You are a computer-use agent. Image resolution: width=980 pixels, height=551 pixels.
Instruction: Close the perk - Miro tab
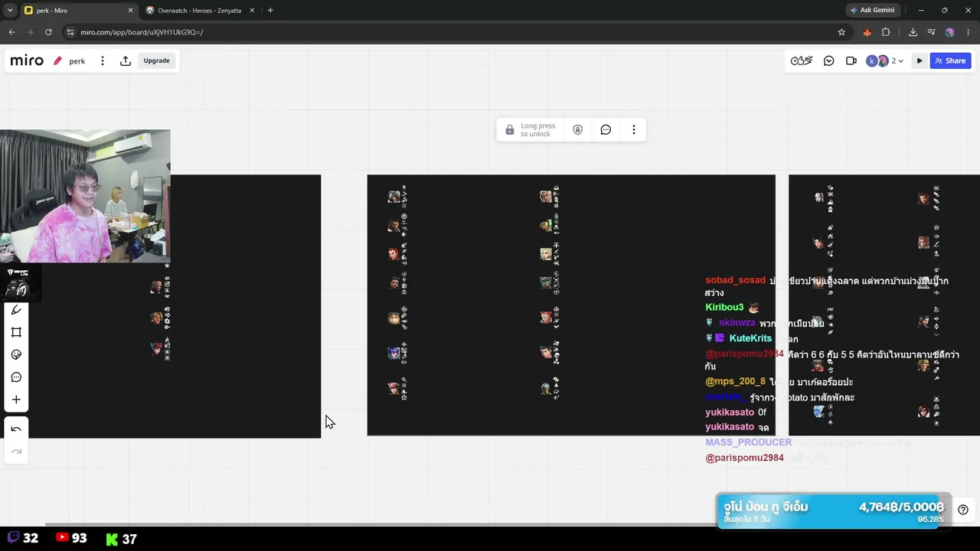pos(130,11)
